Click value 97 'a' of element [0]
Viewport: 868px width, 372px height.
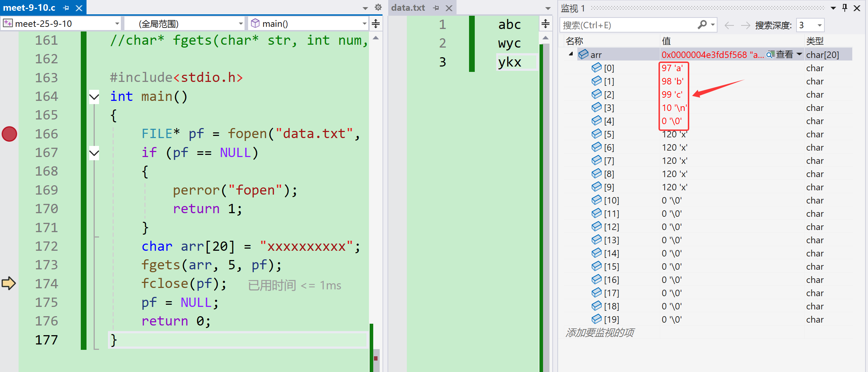pos(672,68)
